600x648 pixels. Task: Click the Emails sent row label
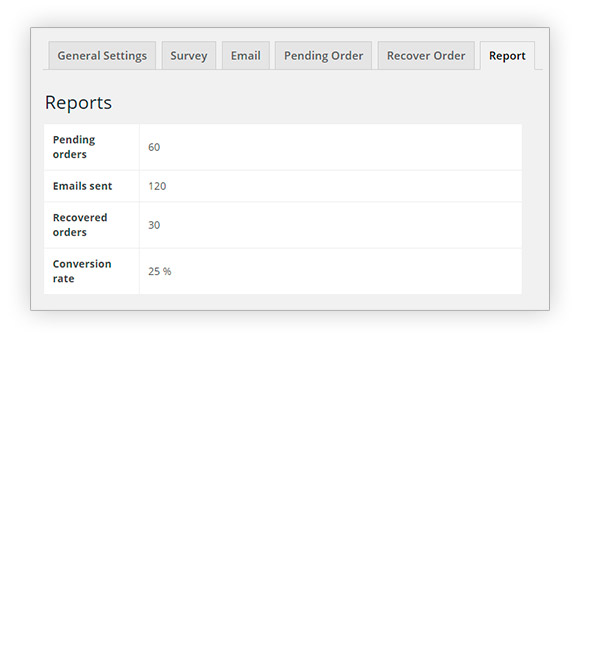click(82, 186)
